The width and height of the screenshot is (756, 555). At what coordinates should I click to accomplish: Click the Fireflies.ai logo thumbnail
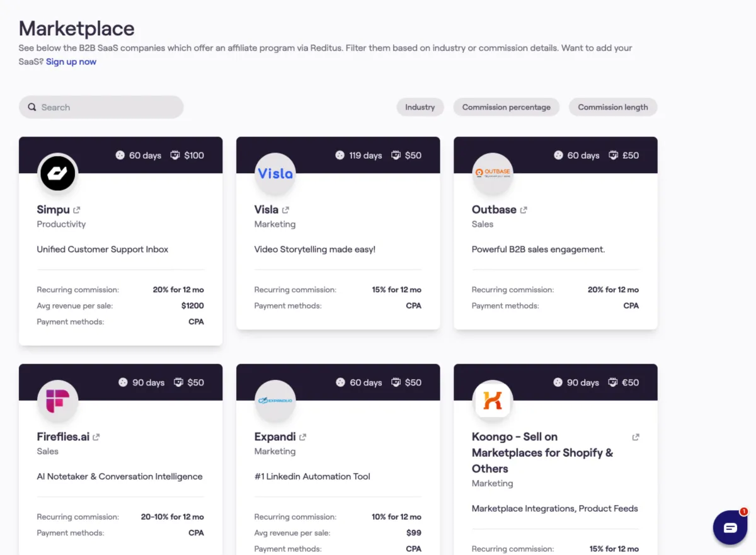[58, 400]
